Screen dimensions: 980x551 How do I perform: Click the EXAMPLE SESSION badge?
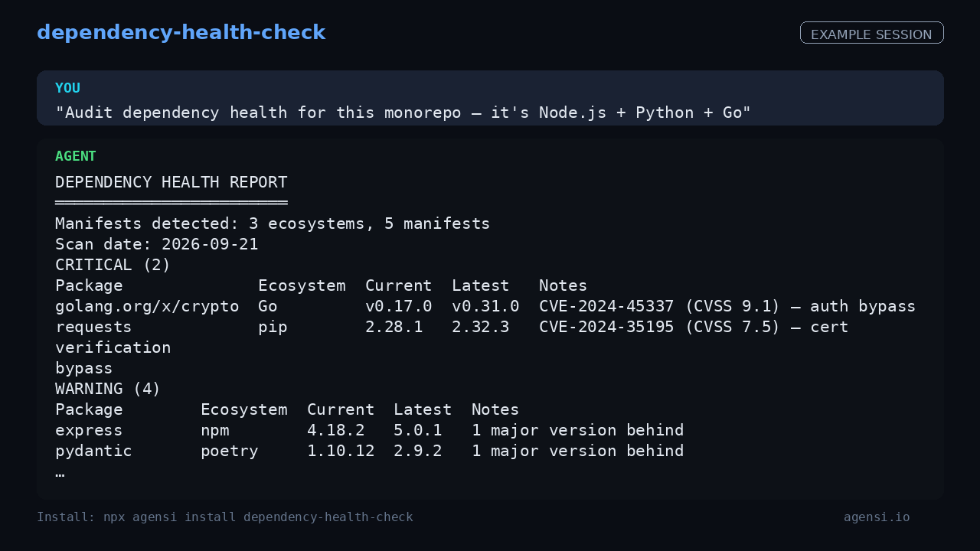point(871,34)
